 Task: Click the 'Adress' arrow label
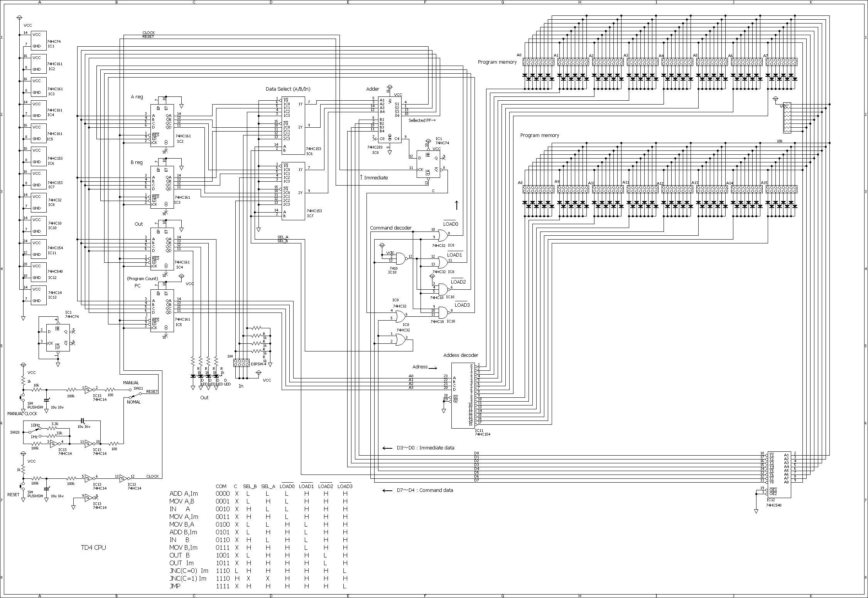[x=424, y=367]
